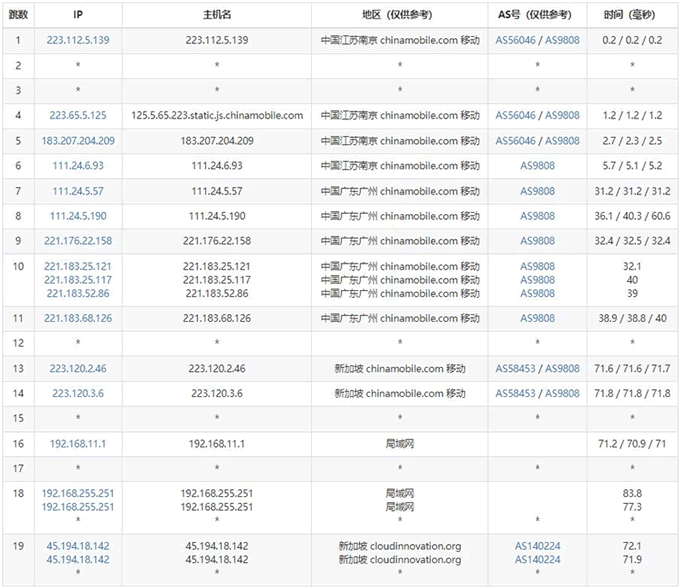
Task: Click IP address 111.24.5.57
Action: (x=78, y=191)
